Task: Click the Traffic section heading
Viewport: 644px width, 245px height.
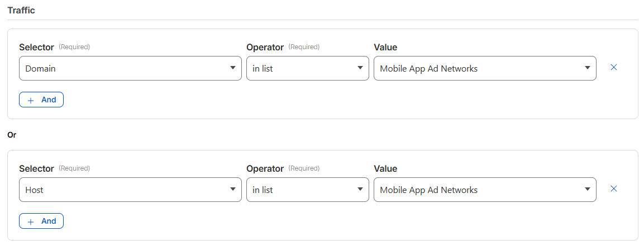Action: (x=21, y=10)
